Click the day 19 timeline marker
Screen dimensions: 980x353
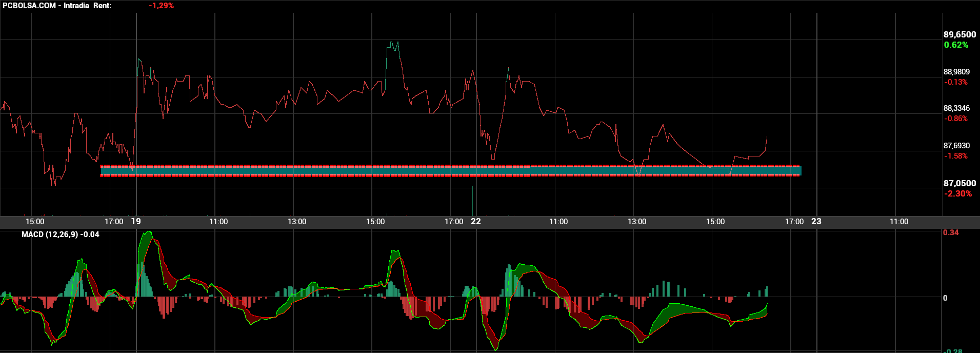(x=136, y=221)
